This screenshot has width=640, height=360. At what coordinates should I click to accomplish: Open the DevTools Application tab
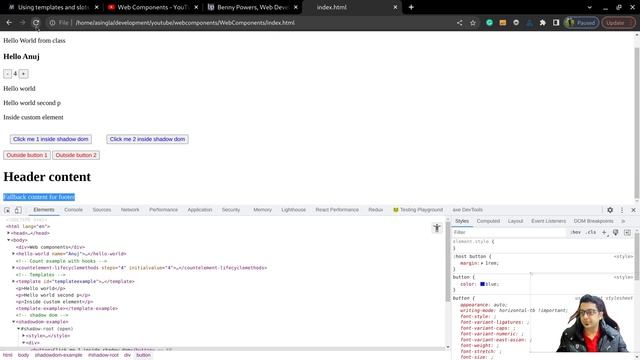click(x=200, y=210)
